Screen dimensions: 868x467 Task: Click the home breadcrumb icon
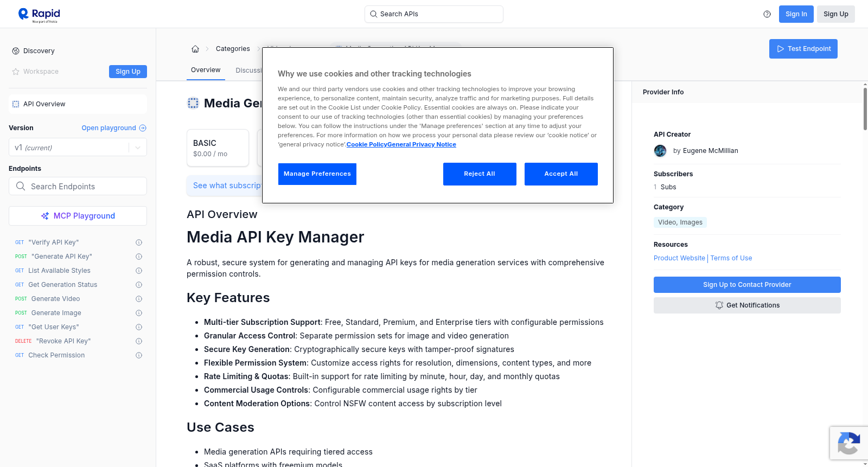coord(195,49)
